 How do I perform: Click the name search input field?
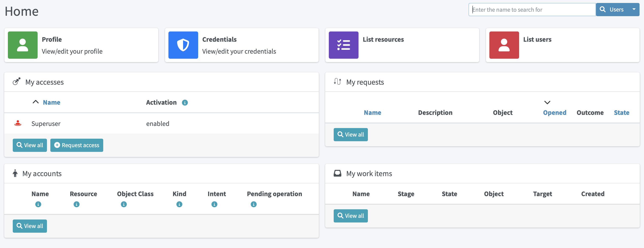pyautogui.click(x=532, y=10)
